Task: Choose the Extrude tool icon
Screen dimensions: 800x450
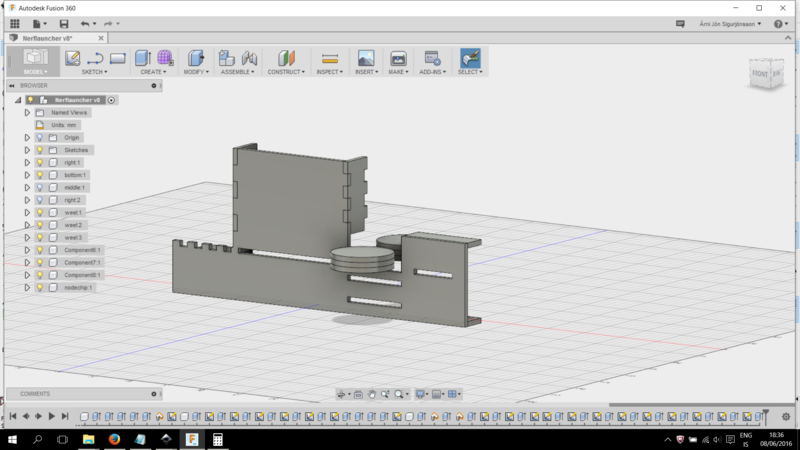Action: (142, 58)
